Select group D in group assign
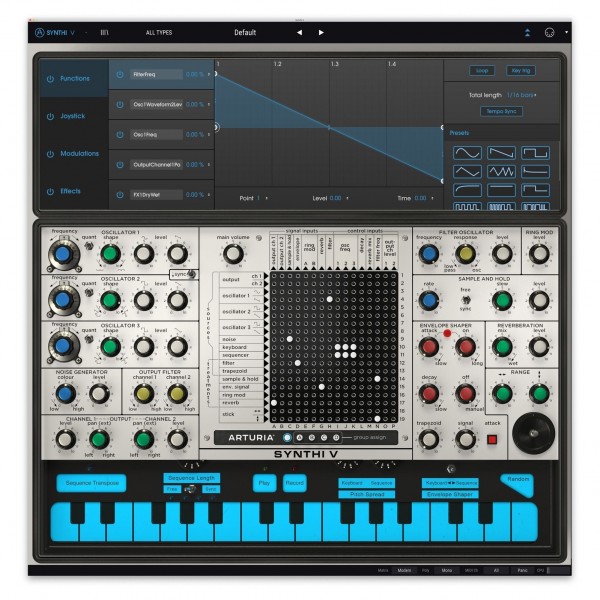Screen dimensions: 600x600 (x=336, y=437)
